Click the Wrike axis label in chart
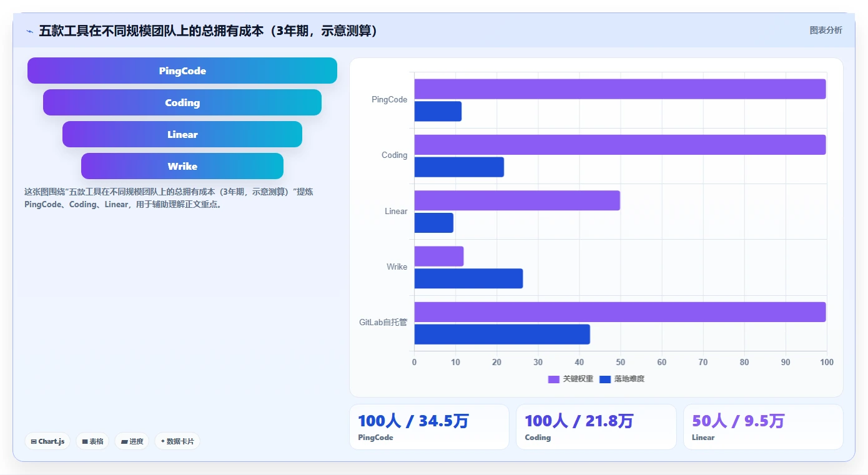 [397, 267]
